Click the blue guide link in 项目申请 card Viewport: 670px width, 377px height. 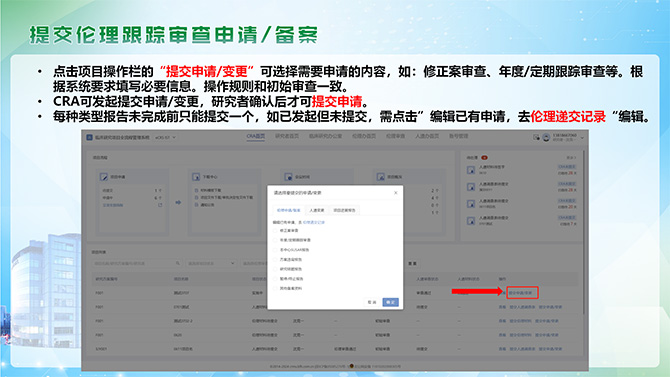pos(113,205)
